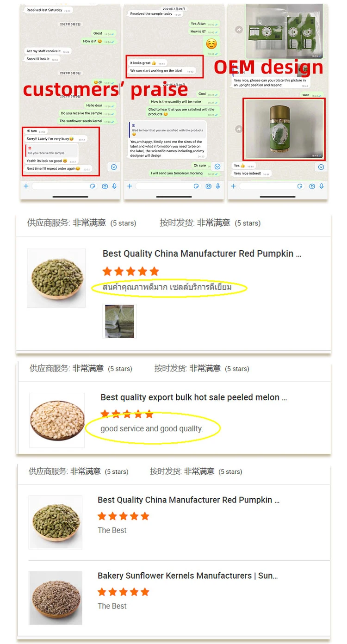This screenshot has width=347, height=644.
Task: Click the star rating under the peeled melon listing
Action: [x=127, y=414]
